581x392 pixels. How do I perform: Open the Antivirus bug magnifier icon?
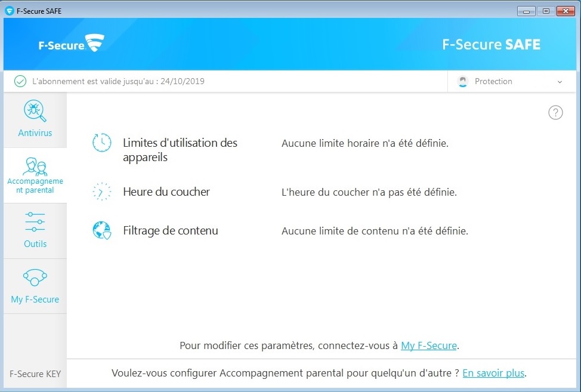(35, 111)
